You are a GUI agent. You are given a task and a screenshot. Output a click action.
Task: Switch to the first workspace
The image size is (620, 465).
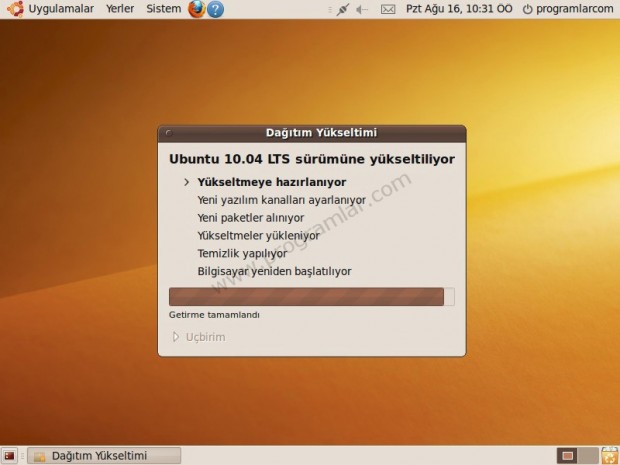(x=567, y=456)
